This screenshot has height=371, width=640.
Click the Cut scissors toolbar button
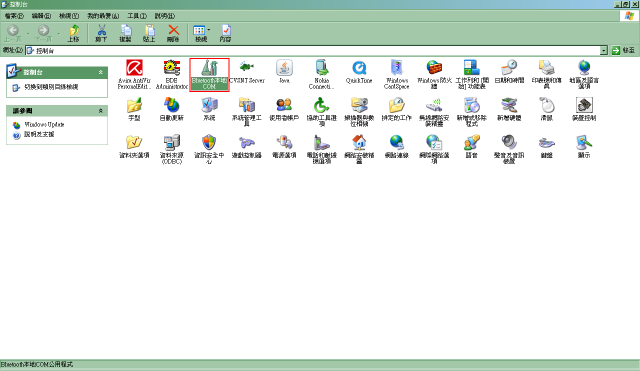tap(101, 33)
